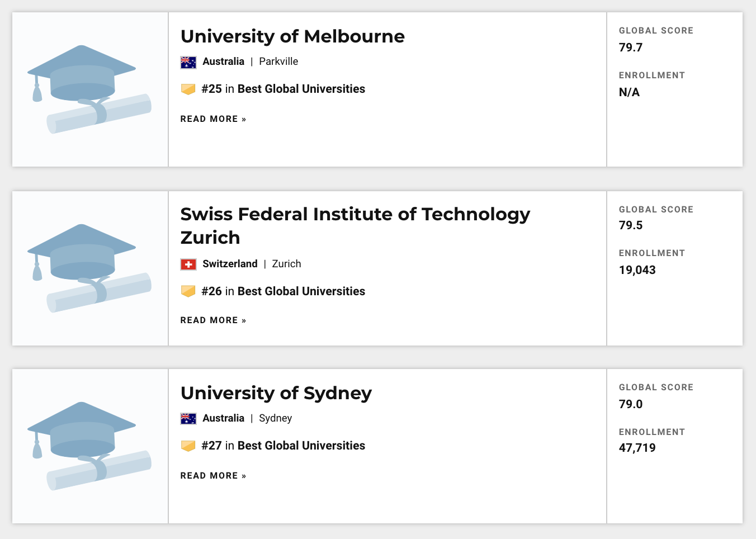Click Australia flag icon for Melbourne

(188, 62)
